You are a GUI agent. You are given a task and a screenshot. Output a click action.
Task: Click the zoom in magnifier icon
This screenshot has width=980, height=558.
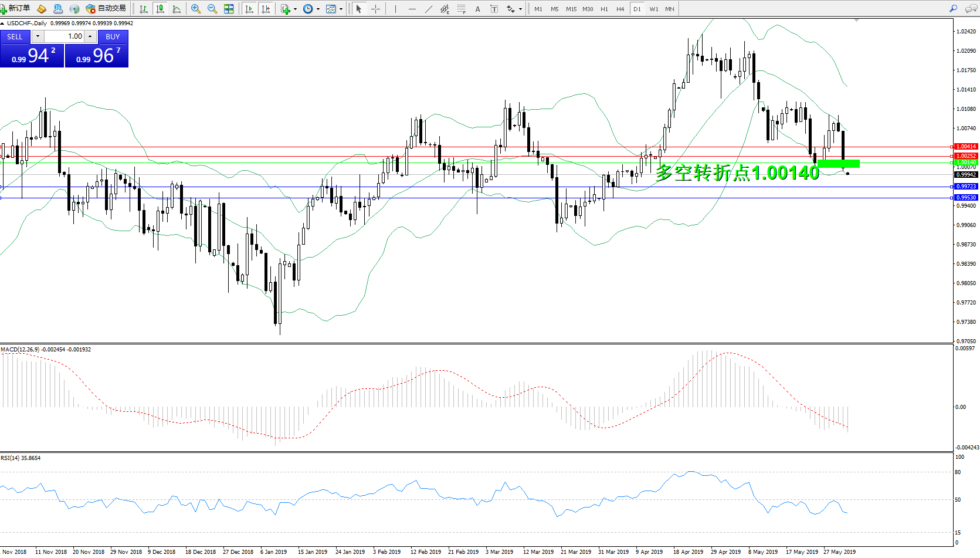click(x=196, y=9)
